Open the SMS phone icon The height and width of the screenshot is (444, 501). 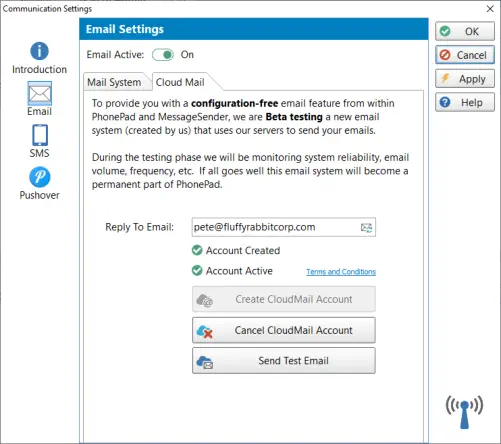click(40, 135)
